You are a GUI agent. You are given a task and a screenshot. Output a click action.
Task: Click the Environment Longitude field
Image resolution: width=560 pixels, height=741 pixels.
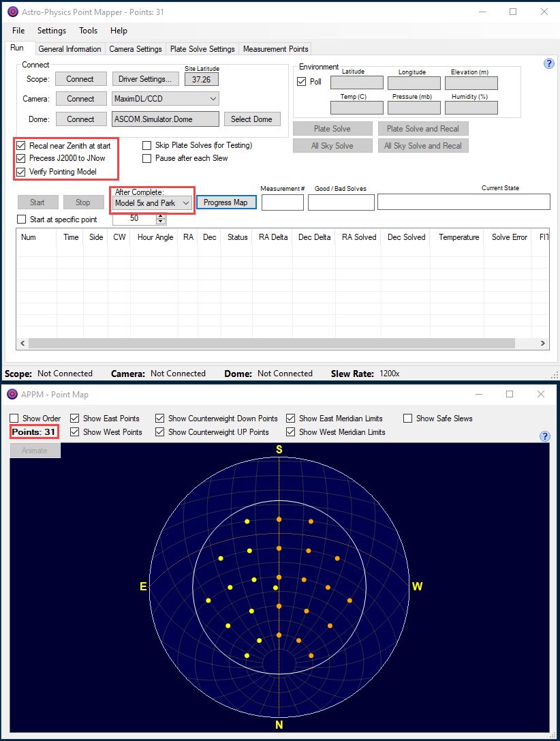pyautogui.click(x=414, y=83)
